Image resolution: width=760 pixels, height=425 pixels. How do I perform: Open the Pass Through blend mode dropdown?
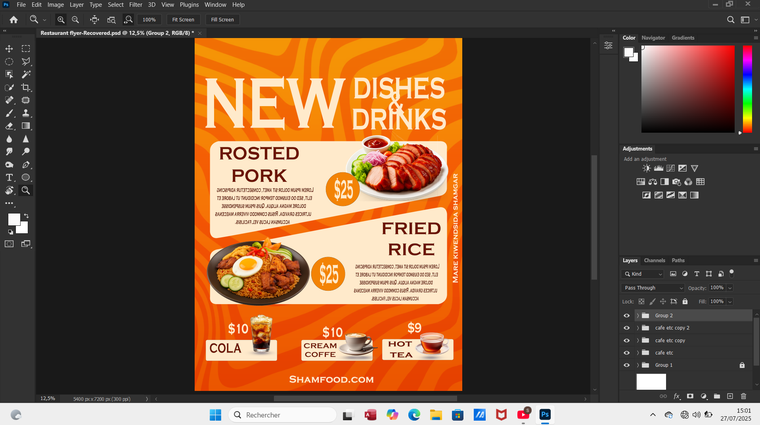653,288
